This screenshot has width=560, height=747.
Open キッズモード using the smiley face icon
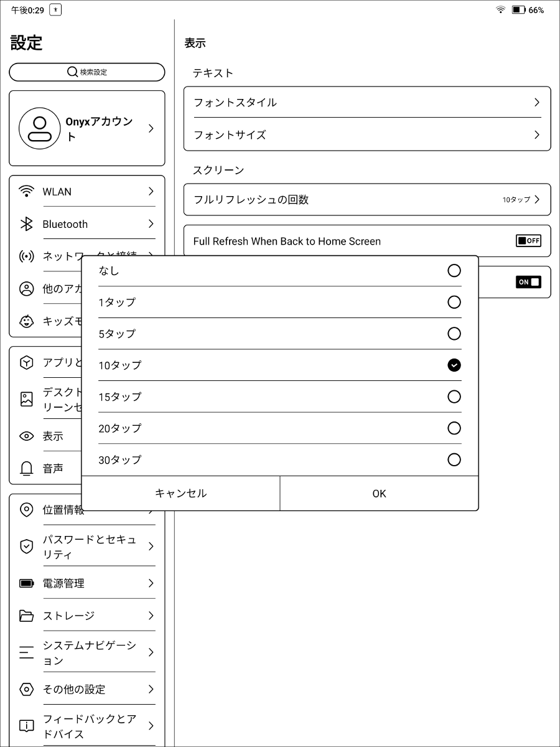tap(26, 321)
